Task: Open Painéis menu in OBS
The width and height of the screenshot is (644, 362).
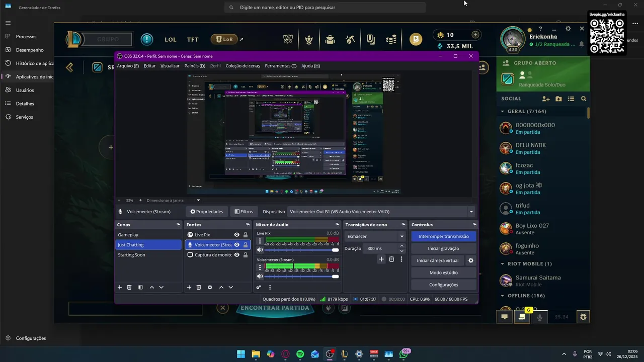Action: click(195, 66)
